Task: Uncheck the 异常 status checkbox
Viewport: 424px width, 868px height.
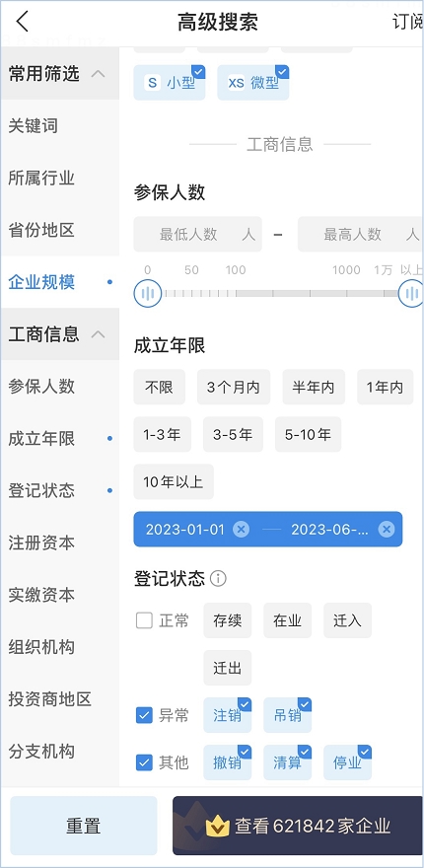Action: (144, 715)
